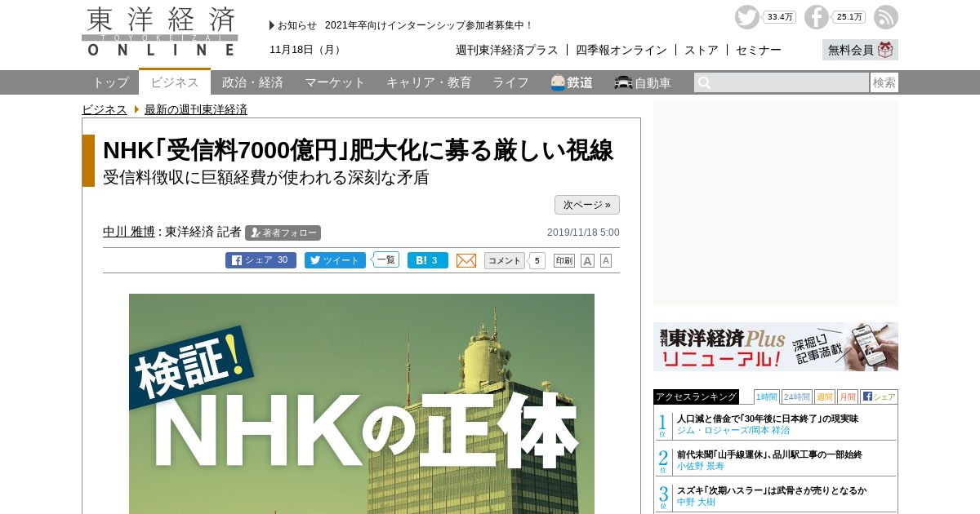Open author 中川 雅博 profile link
980x514 pixels.
[129, 232]
